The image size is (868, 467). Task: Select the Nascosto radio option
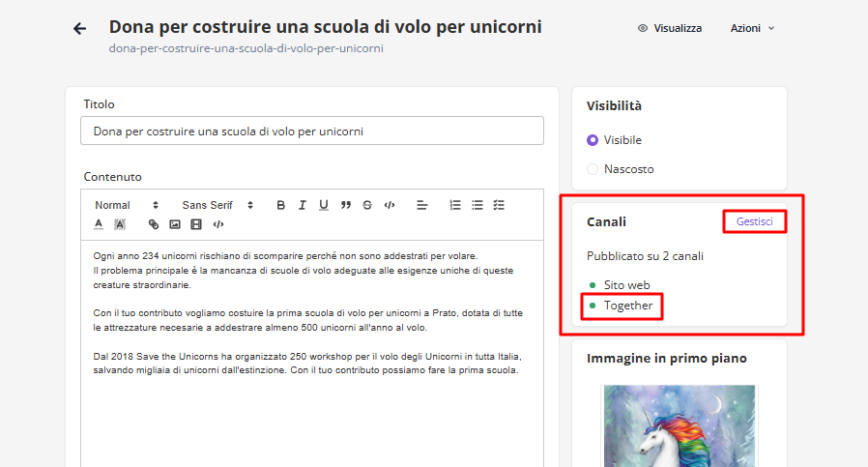593,169
